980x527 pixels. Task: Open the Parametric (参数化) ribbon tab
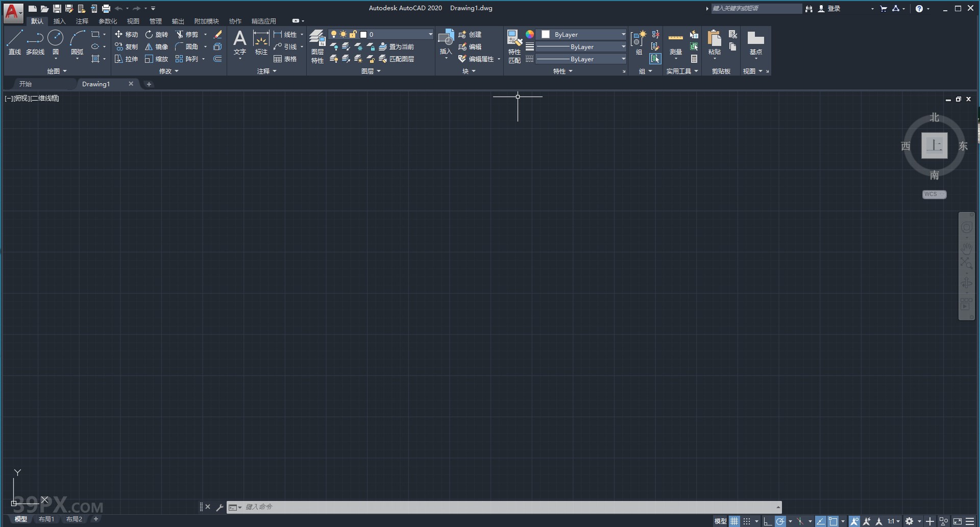108,21
